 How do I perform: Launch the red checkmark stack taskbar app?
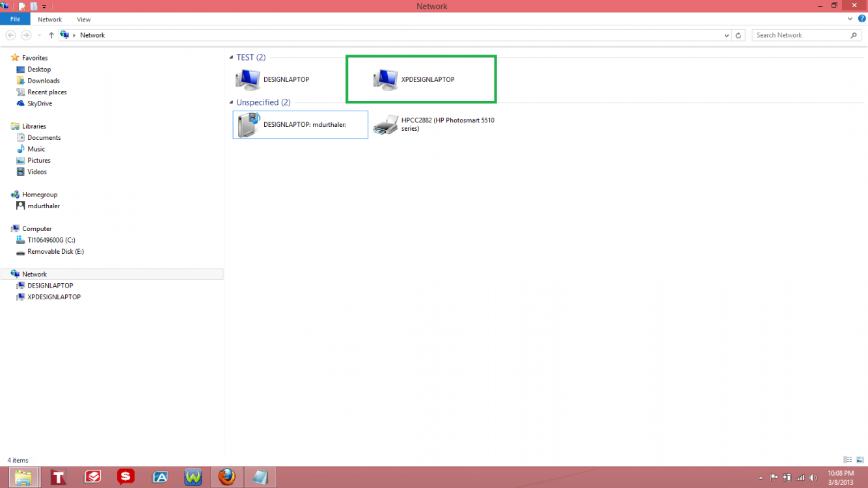(x=92, y=477)
